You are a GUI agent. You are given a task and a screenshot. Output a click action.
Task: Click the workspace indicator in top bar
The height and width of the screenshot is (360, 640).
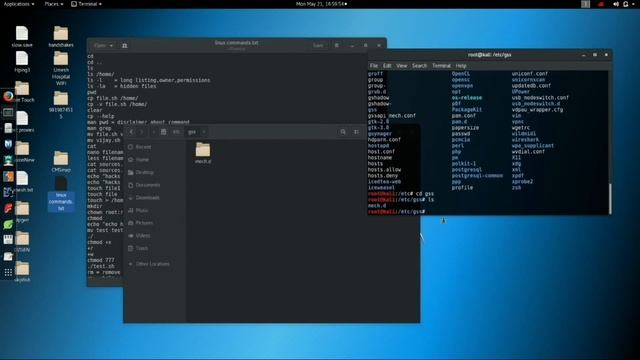coord(586,4)
